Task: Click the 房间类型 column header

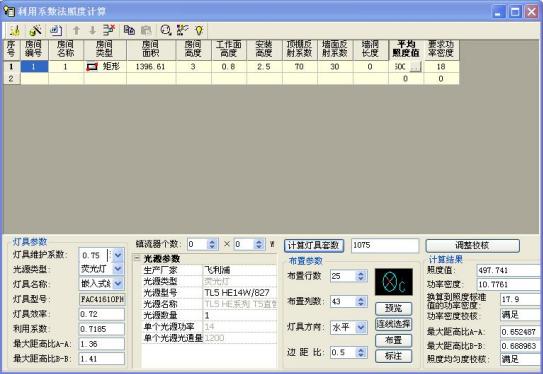Action: click(x=105, y=49)
